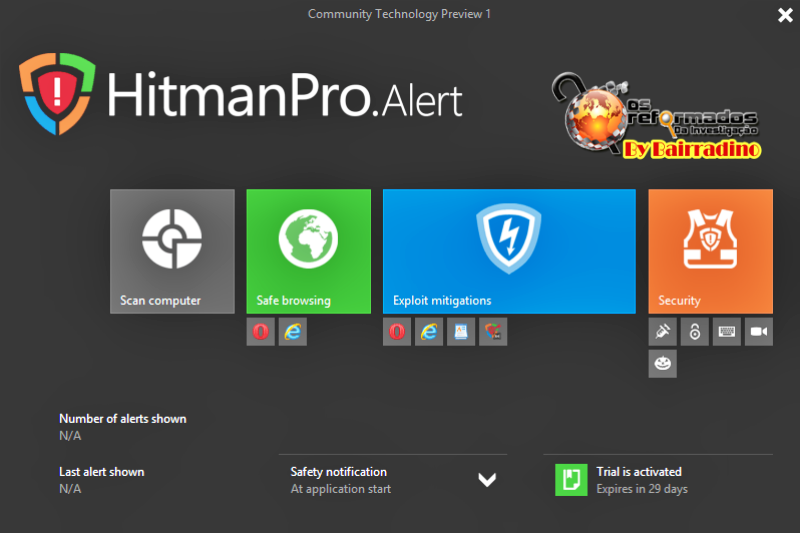Click the webcam camera icon under Security
Viewport: 800px width, 533px height.
tap(759, 332)
